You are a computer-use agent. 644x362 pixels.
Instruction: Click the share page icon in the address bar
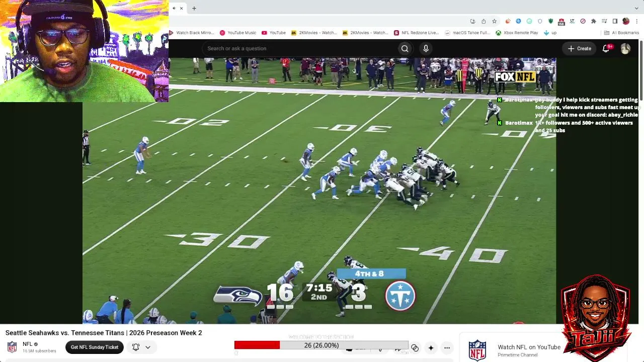point(484,21)
